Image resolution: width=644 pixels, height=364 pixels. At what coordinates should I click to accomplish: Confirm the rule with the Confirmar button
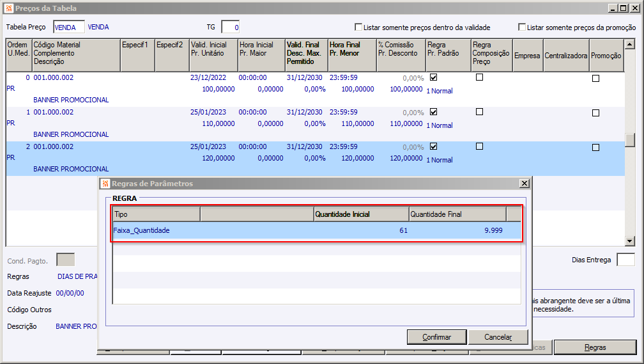436,337
